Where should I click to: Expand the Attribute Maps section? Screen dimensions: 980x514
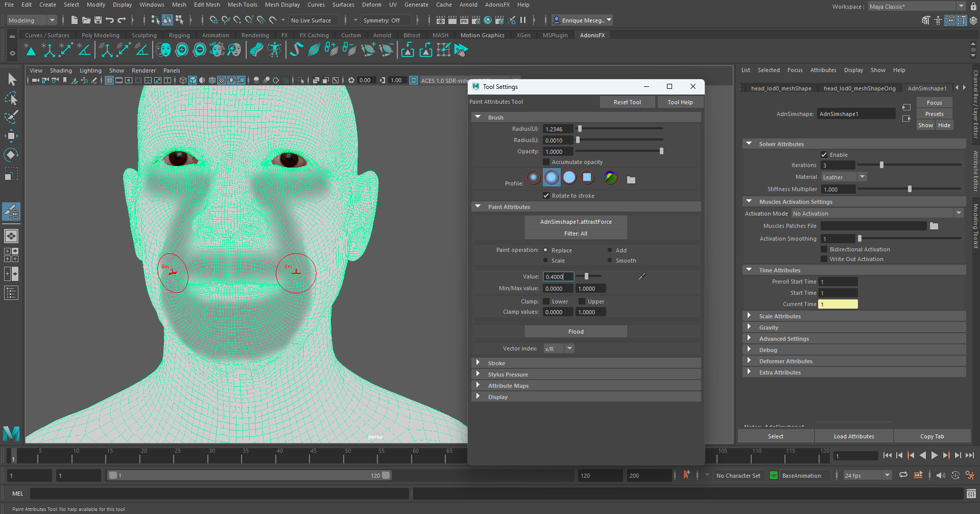[478, 385]
